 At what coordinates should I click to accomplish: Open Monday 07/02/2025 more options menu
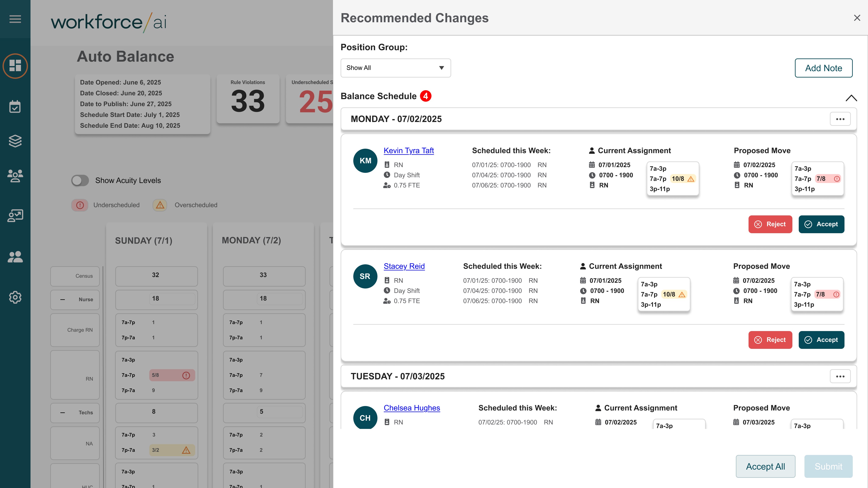click(x=840, y=119)
